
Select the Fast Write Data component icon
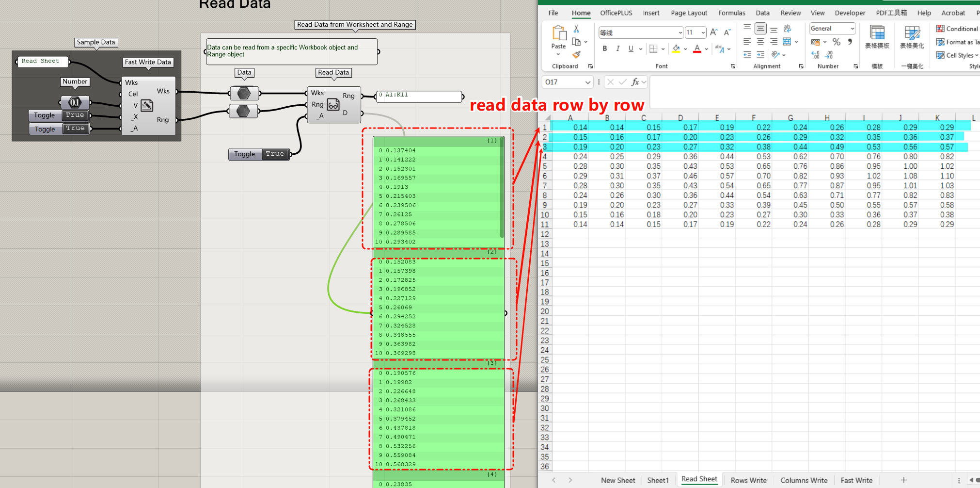point(147,105)
